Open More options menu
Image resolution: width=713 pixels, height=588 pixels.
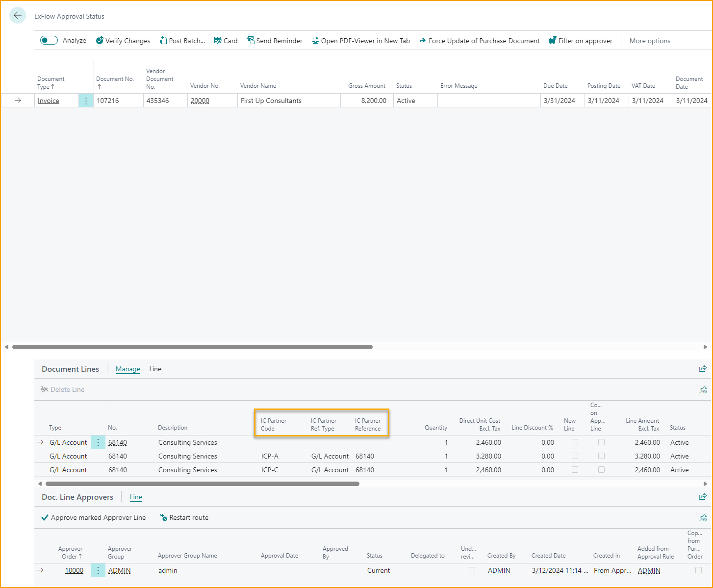(650, 41)
